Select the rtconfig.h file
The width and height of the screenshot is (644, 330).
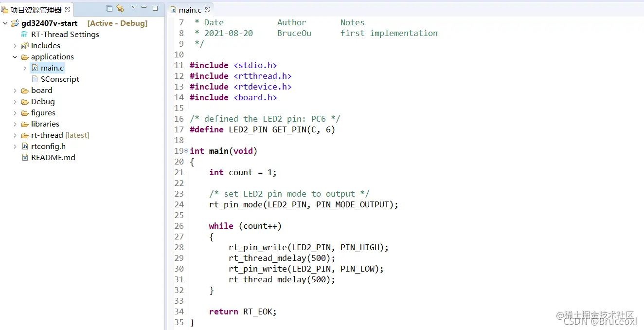click(48, 147)
